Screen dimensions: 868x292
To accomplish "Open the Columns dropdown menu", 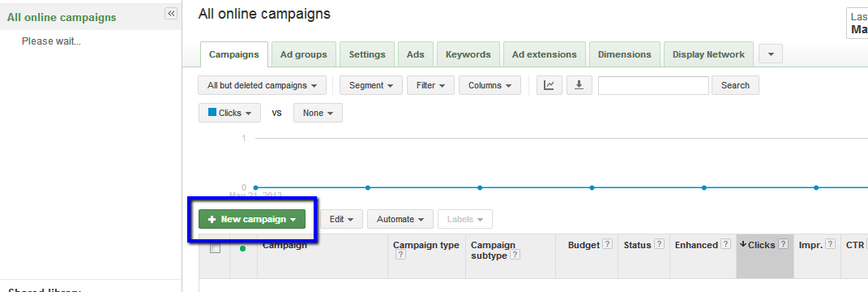I will [x=490, y=85].
